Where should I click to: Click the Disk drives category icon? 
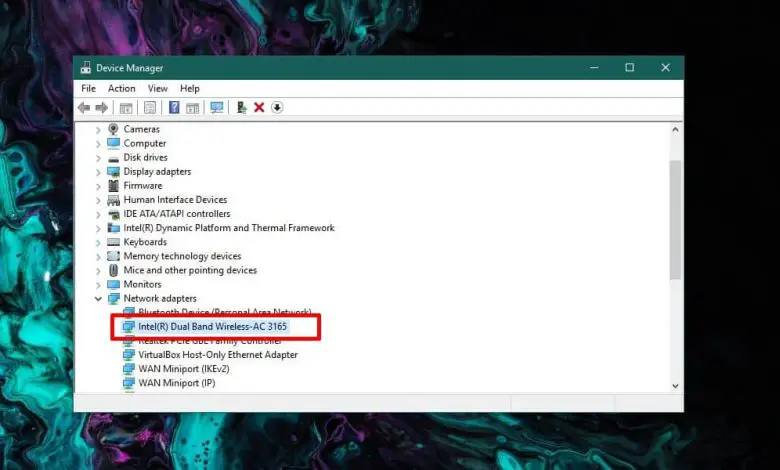click(113, 158)
